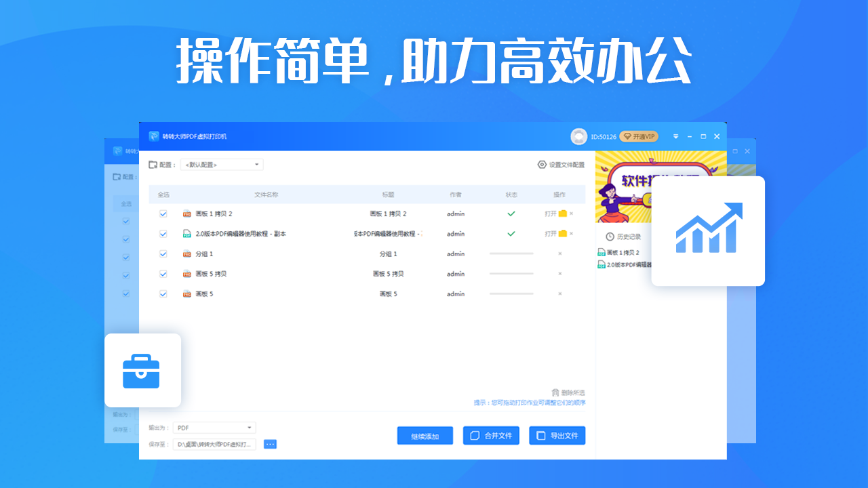Uncheck the 画板 5 拷贝 checkbox
This screenshot has width=868, height=488.
[x=163, y=274]
